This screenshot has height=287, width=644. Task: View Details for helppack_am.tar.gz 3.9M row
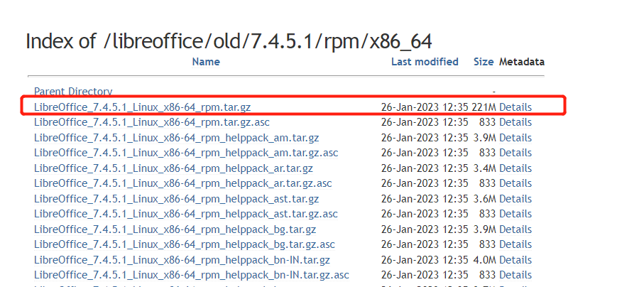[515, 138]
